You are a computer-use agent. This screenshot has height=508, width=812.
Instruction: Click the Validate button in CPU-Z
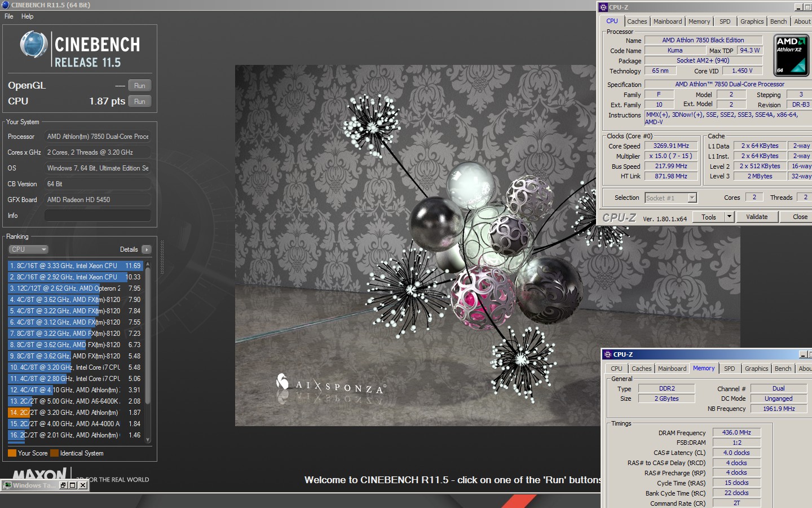pos(757,217)
